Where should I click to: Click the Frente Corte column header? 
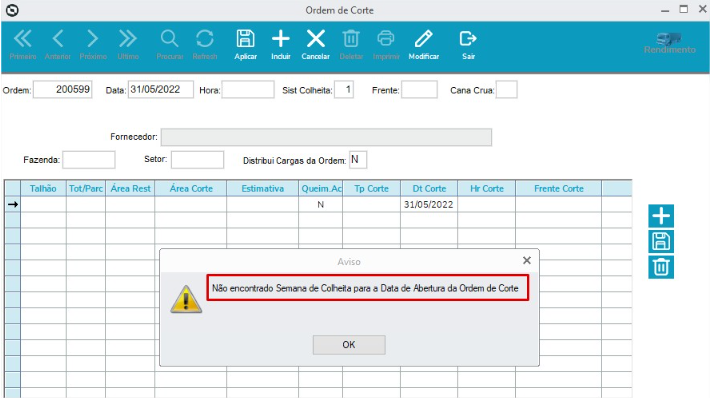coord(559,189)
